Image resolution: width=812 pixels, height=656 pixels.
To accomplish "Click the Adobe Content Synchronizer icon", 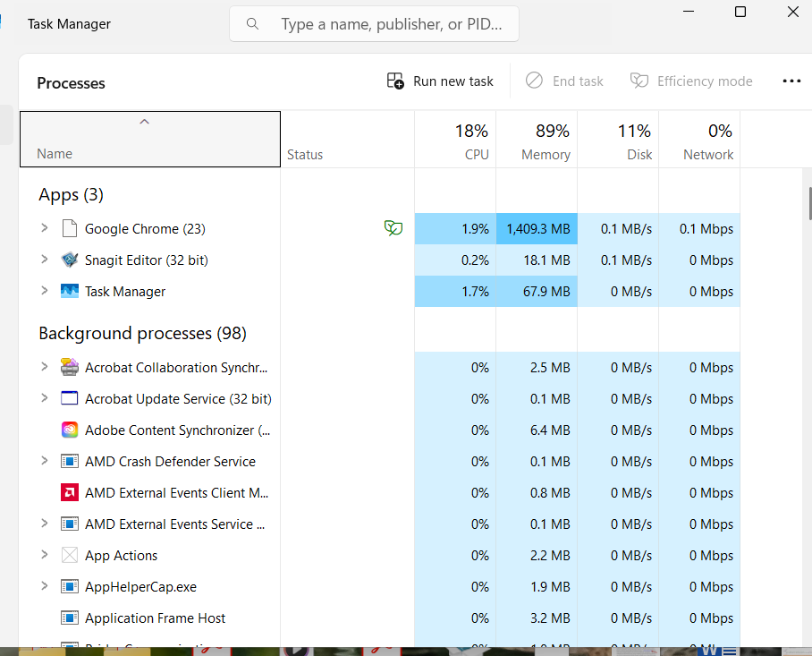I will [x=70, y=430].
